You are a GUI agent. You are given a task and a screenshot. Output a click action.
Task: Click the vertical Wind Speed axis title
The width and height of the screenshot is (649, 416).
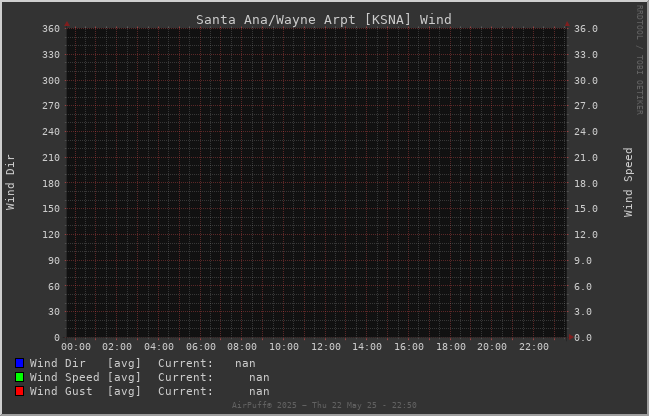tap(628, 182)
